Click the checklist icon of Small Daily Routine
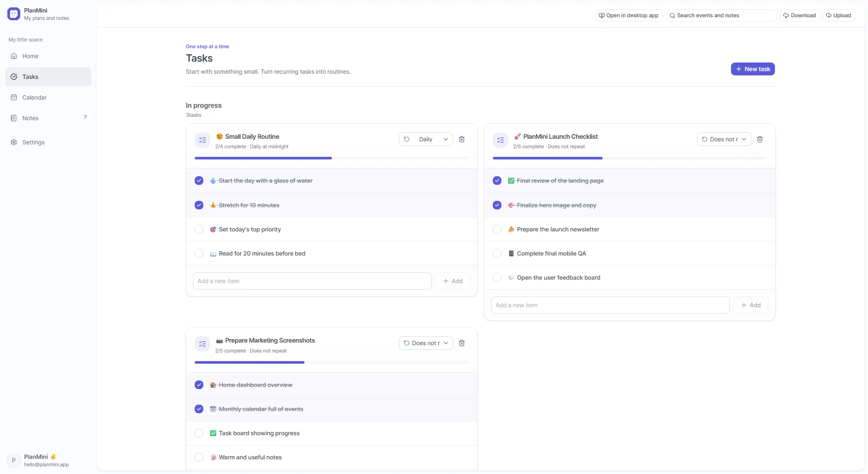 tap(202, 140)
